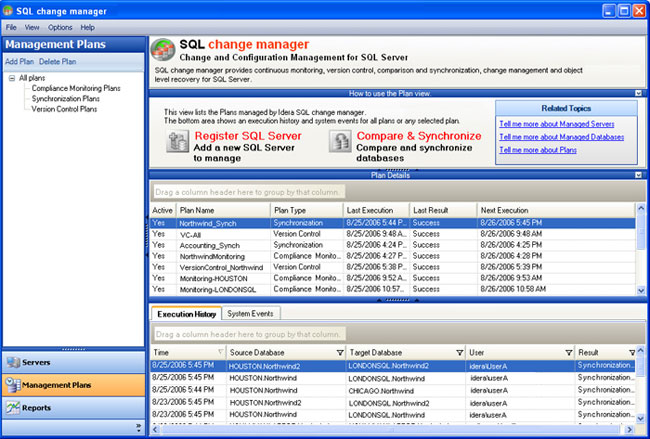The image size is (650, 439).
Task: Click the execution history horizontal scrollbar left arrow
Action: pyautogui.click(x=155, y=429)
